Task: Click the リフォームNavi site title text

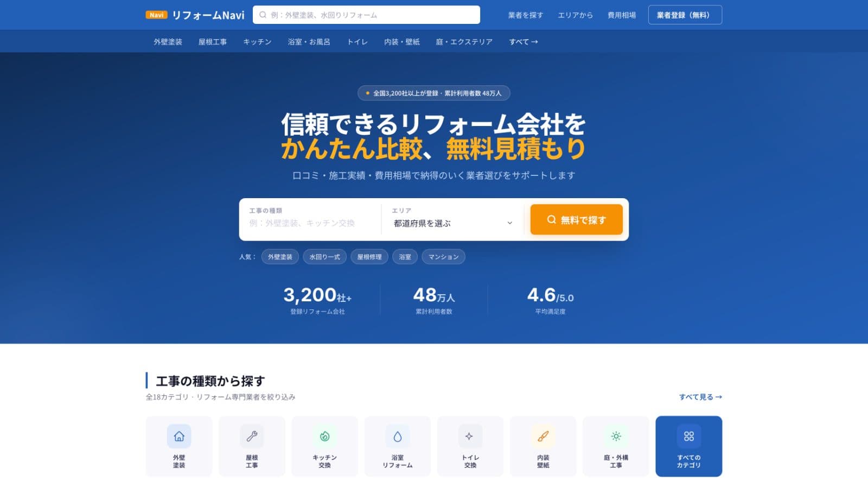Action: (208, 15)
